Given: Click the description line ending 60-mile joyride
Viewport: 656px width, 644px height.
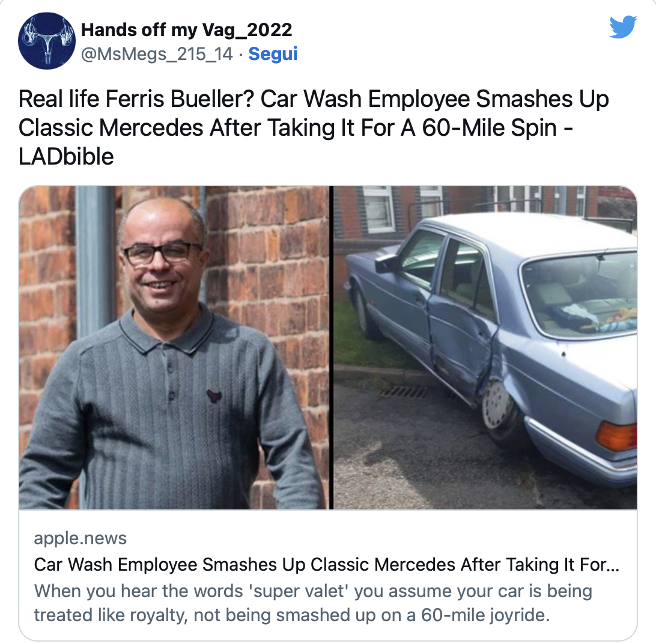Looking at the screenshot, I should pos(291,615).
